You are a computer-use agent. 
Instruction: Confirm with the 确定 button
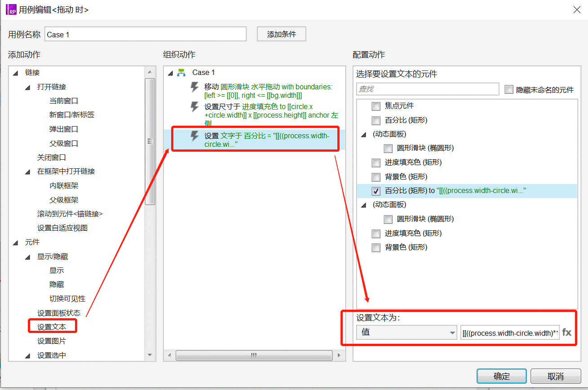[502, 376]
